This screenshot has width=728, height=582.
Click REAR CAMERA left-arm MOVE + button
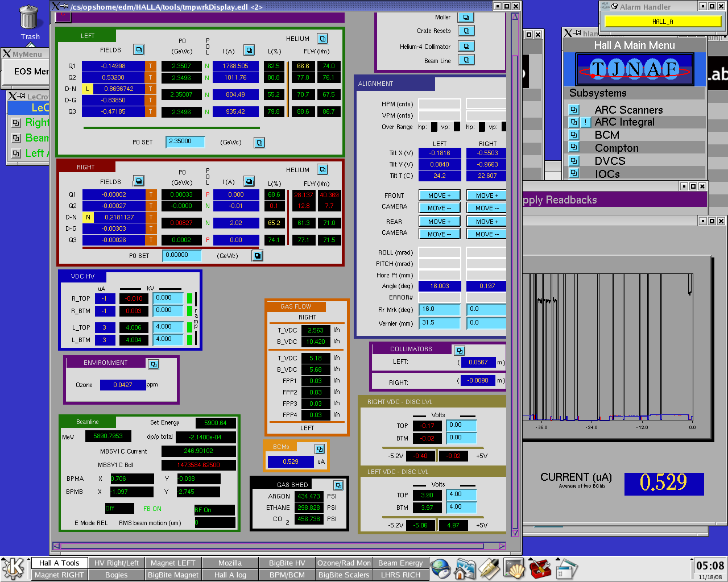click(440, 222)
